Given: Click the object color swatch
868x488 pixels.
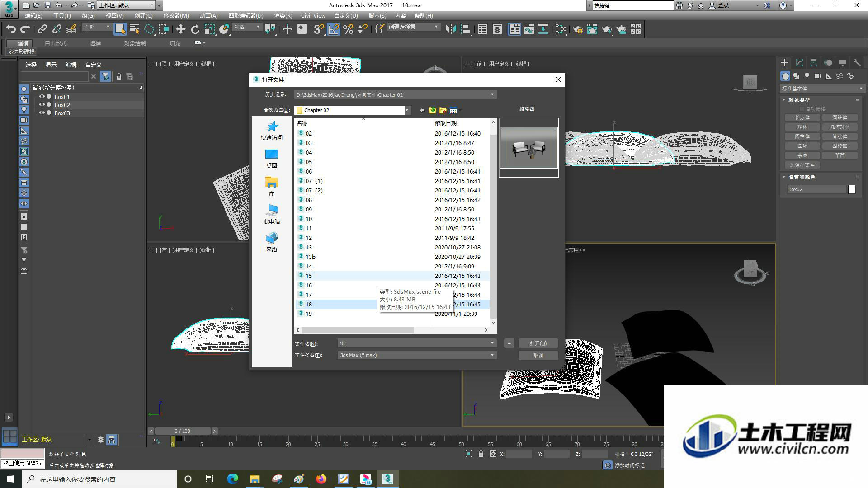Looking at the screenshot, I should [852, 189].
